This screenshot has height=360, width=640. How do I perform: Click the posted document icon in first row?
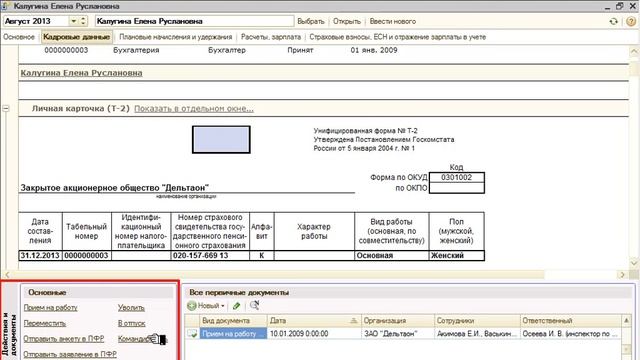(192, 333)
